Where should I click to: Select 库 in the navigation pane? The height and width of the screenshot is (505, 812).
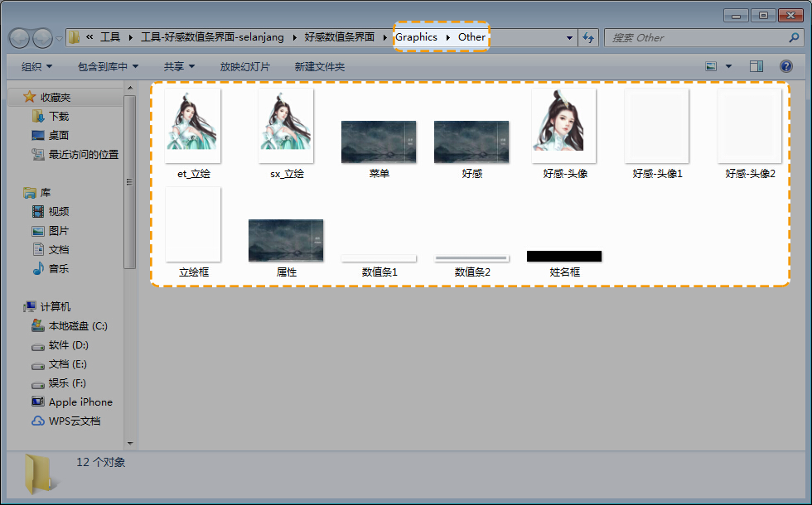coord(46,192)
